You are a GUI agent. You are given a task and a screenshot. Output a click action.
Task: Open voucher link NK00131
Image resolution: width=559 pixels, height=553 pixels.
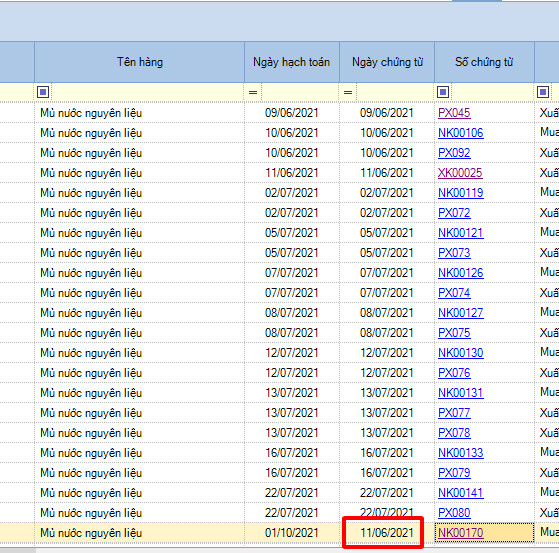pos(461,393)
